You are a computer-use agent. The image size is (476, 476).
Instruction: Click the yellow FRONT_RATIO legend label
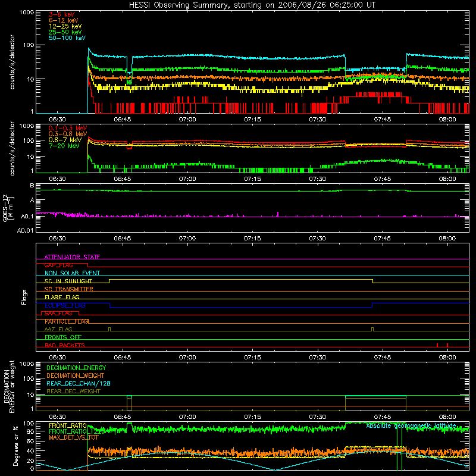[68, 425]
